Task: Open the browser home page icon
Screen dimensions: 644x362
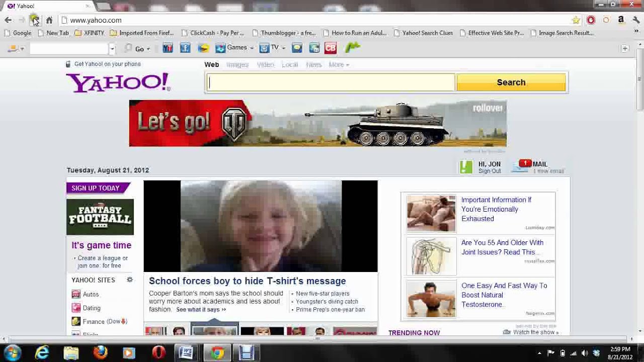Action: click(x=49, y=20)
